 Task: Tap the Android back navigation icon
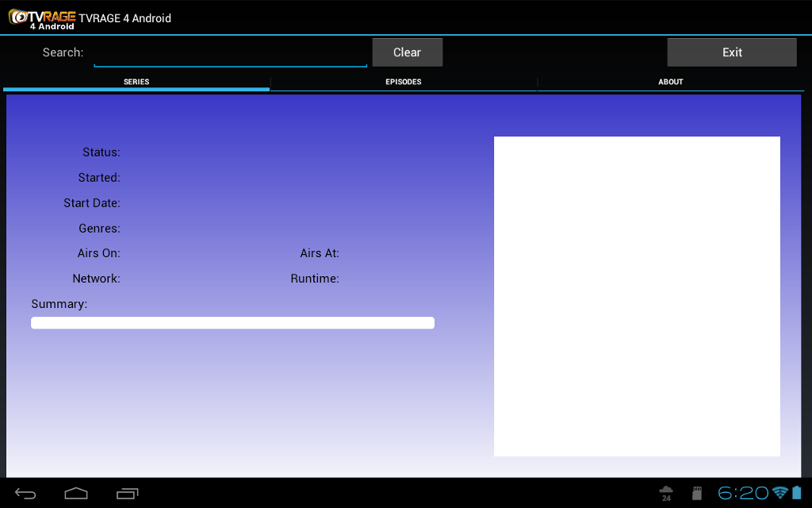click(25, 494)
